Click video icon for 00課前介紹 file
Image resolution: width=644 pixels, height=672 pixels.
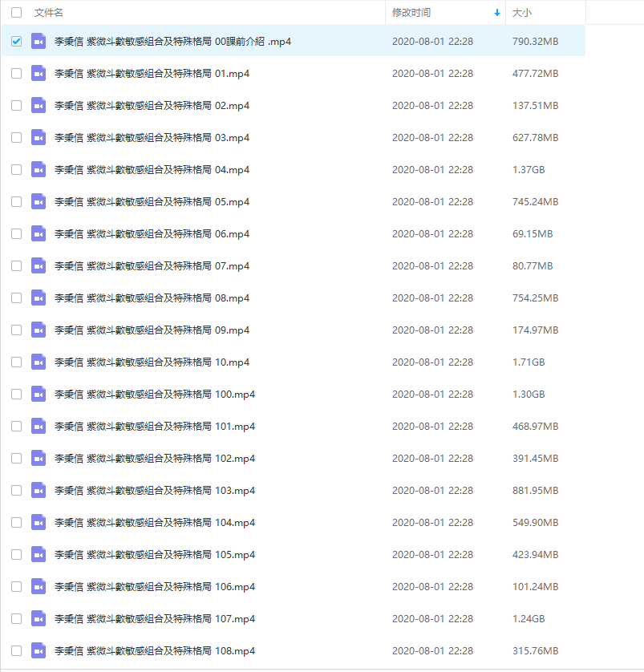pos(38,41)
